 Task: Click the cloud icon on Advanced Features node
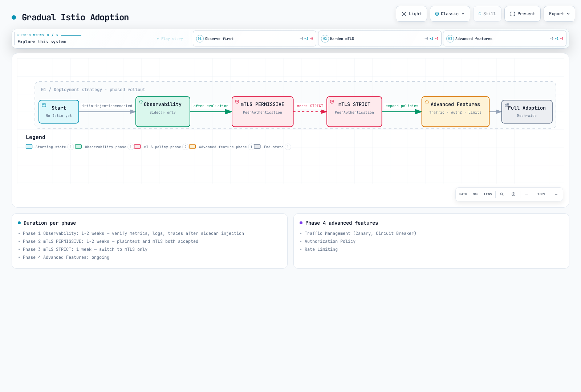[x=427, y=102]
